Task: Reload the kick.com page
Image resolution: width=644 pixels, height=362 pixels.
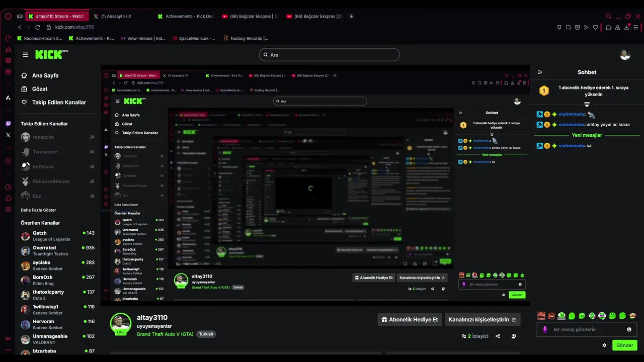Action: pyautogui.click(x=38, y=27)
